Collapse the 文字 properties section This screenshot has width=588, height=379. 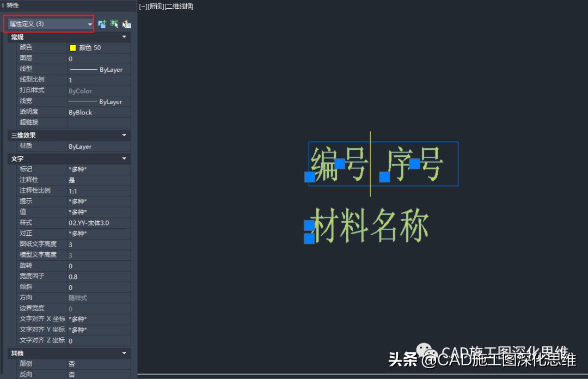[124, 158]
